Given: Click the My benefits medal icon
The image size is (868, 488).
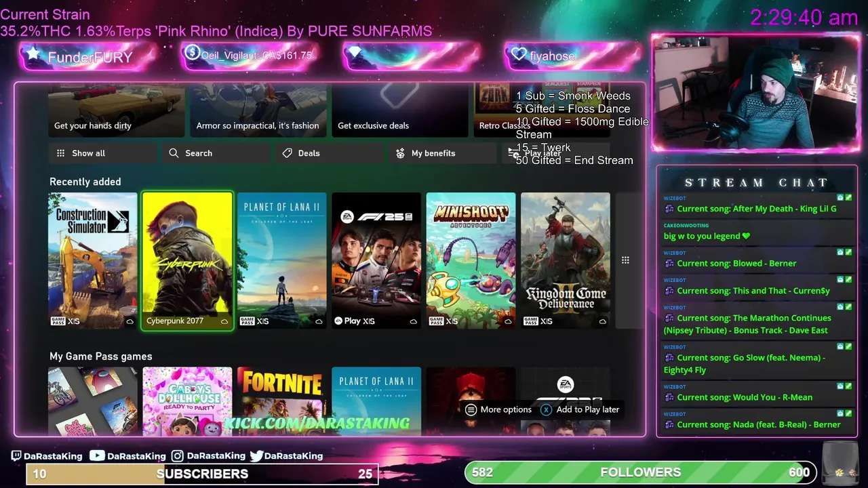Looking at the screenshot, I should tap(400, 153).
